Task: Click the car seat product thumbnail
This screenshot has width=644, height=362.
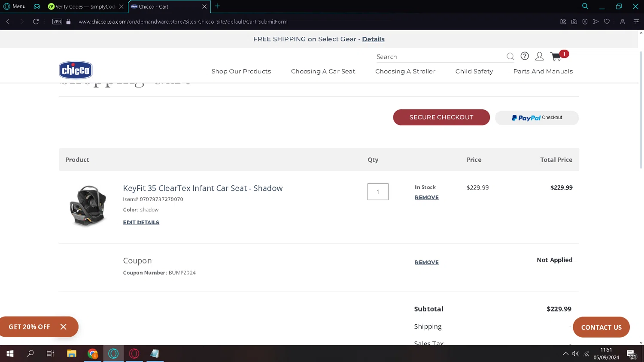Action: point(88,206)
